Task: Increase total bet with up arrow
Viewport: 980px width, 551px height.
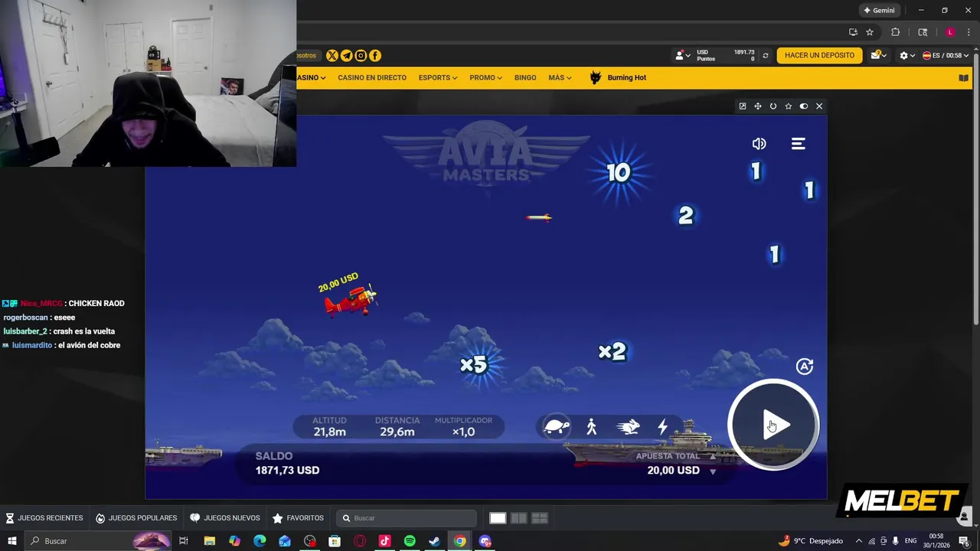Action: (713, 456)
